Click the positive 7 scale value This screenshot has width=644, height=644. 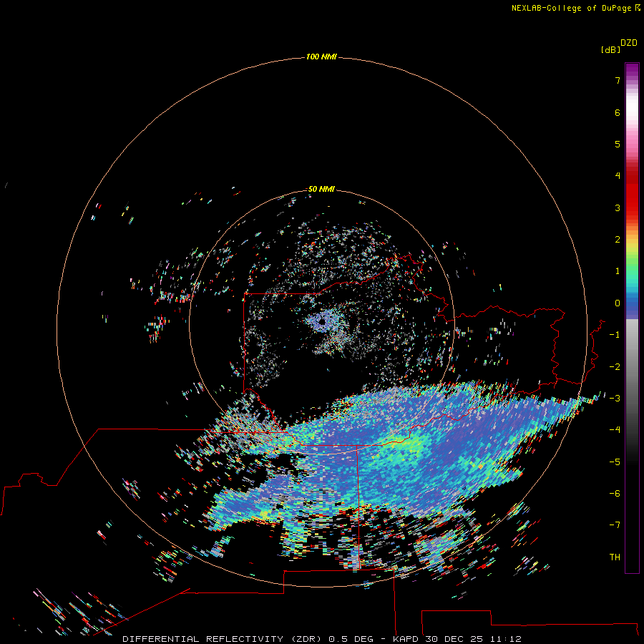[618, 80]
